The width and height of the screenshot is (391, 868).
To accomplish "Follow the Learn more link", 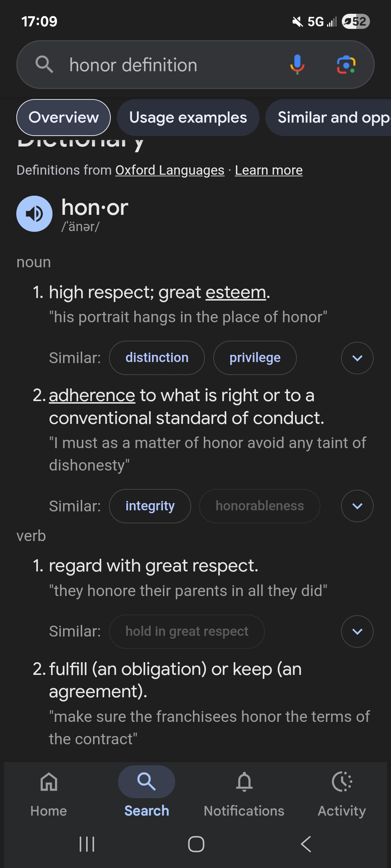I will (x=269, y=170).
